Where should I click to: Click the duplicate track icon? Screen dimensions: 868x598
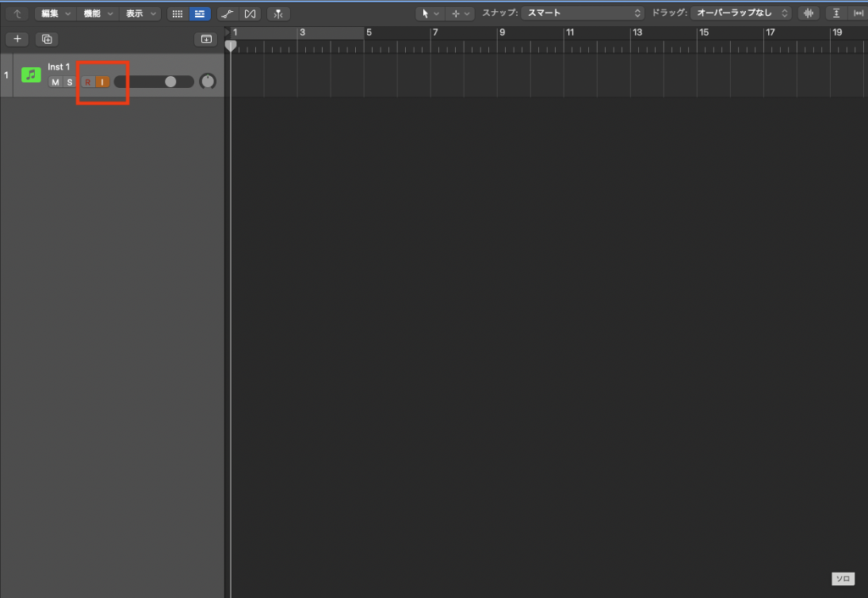point(47,39)
